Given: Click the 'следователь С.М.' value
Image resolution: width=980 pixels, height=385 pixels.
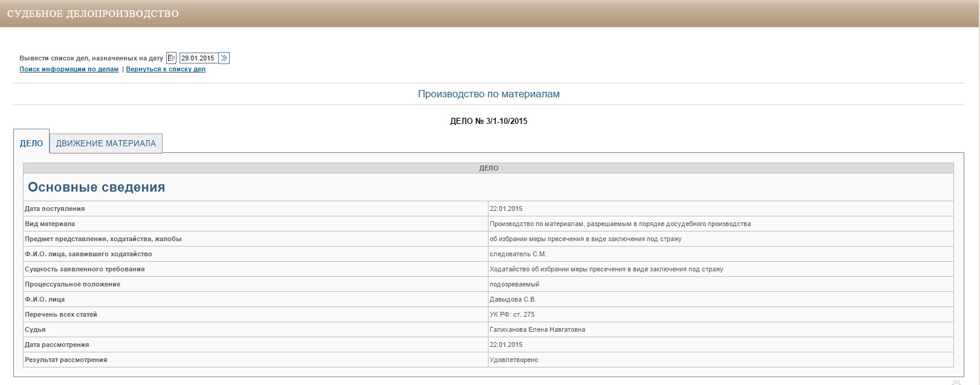Looking at the screenshot, I should point(518,254).
